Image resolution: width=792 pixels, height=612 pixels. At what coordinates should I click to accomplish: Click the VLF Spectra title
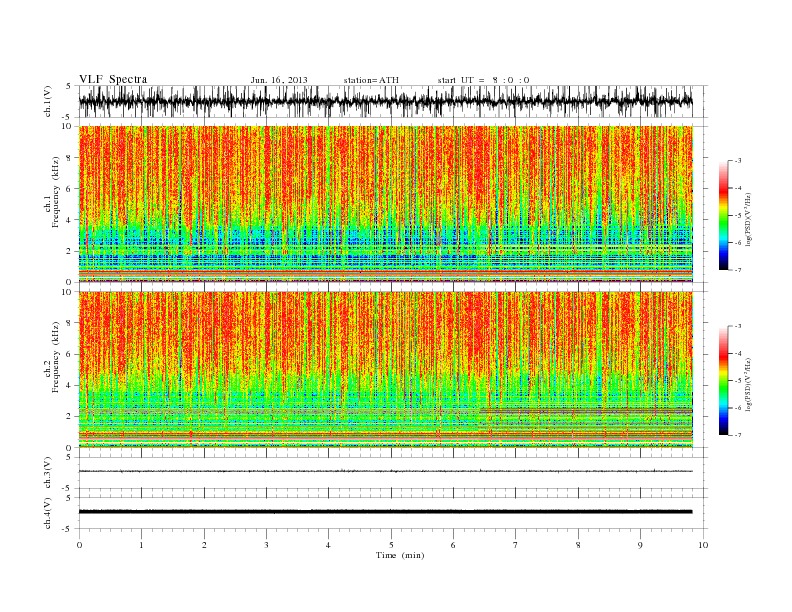point(113,79)
